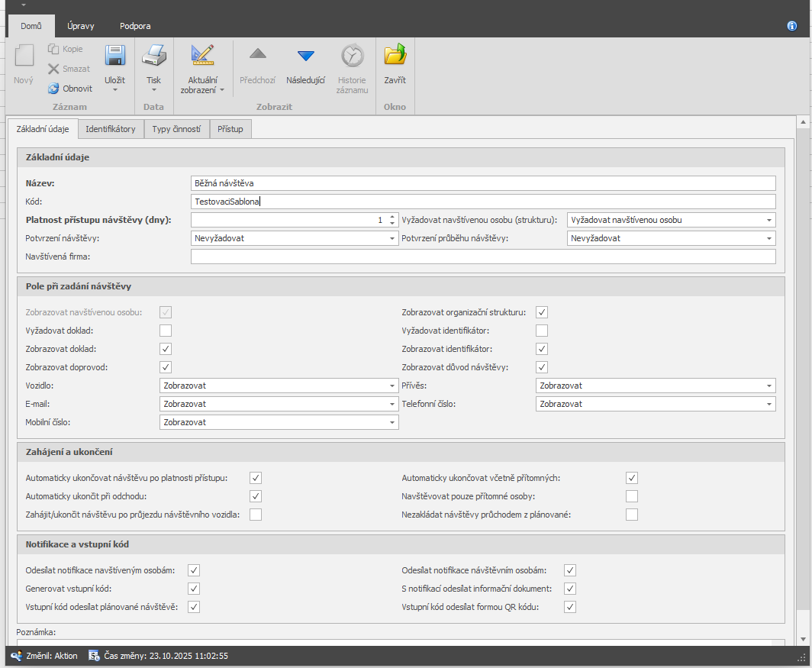Increase Platnost přístupu návštěvy days value

point(392,217)
